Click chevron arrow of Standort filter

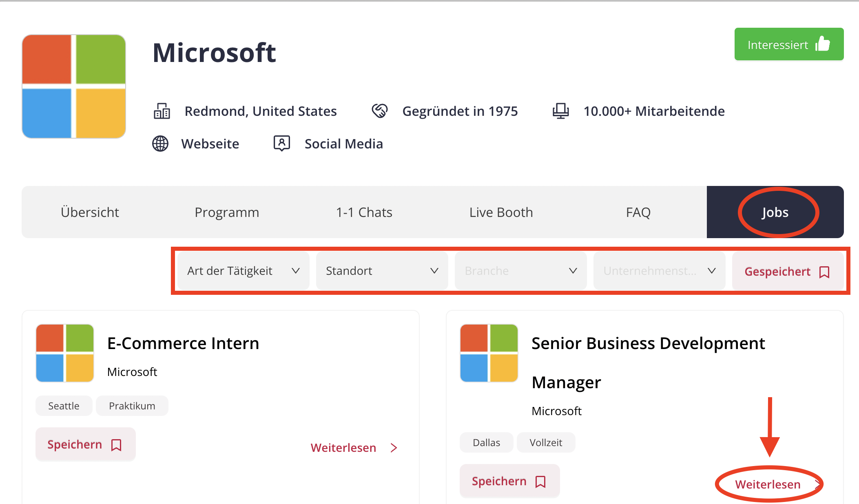(x=434, y=271)
